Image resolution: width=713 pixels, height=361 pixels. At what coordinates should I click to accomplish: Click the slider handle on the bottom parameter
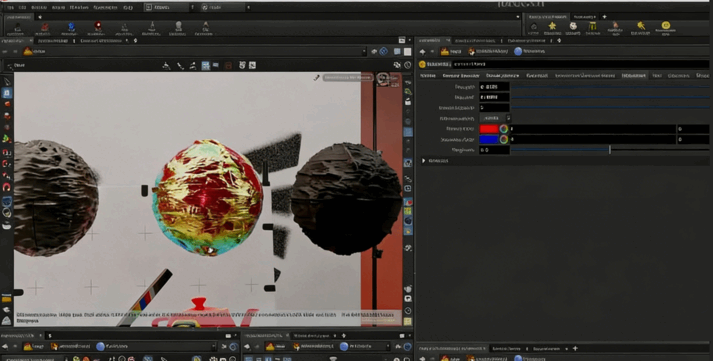[x=609, y=150]
